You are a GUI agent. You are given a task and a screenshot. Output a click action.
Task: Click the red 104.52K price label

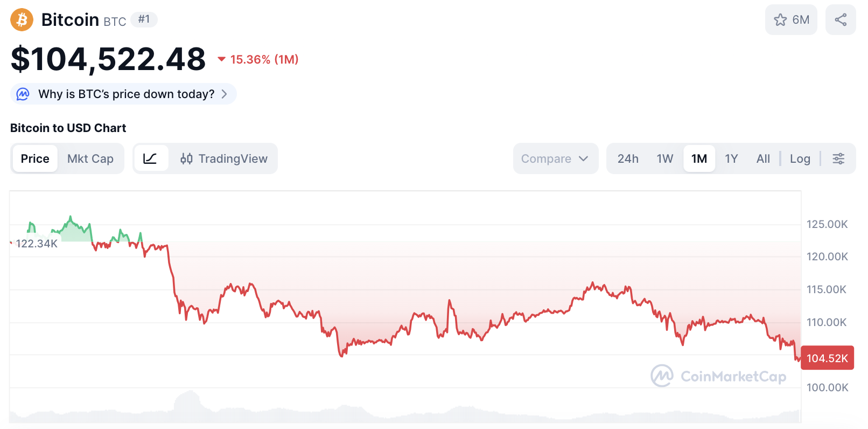(x=828, y=357)
